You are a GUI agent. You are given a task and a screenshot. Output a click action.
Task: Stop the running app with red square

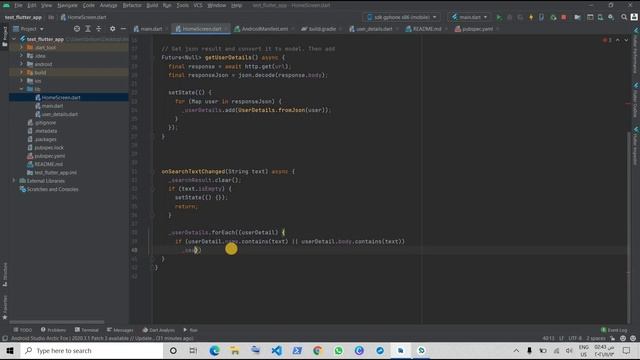coord(564,17)
